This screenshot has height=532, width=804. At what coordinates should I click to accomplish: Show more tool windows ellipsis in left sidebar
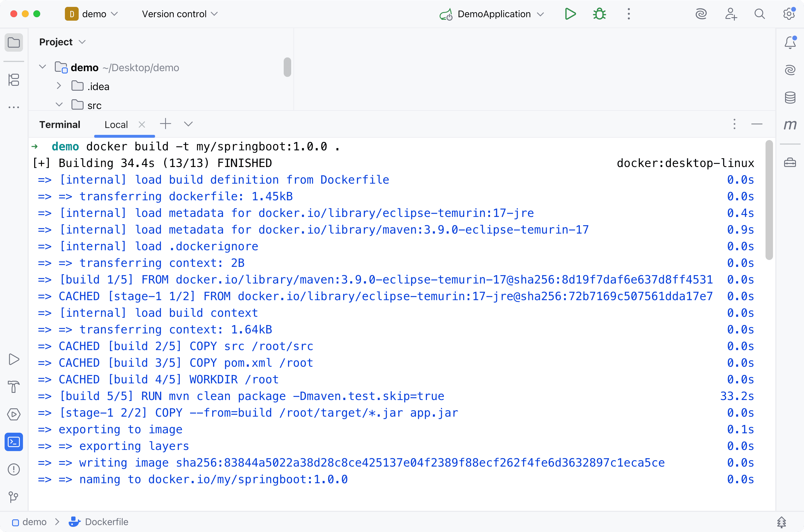[13, 107]
